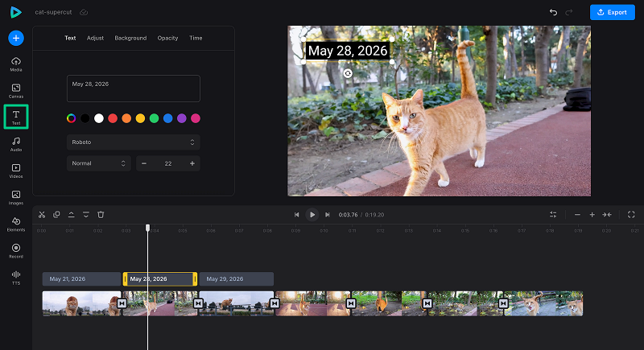Image resolution: width=644 pixels, height=350 pixels.
Task: Open the Audio sidebar panel
Action: [16, 144]
